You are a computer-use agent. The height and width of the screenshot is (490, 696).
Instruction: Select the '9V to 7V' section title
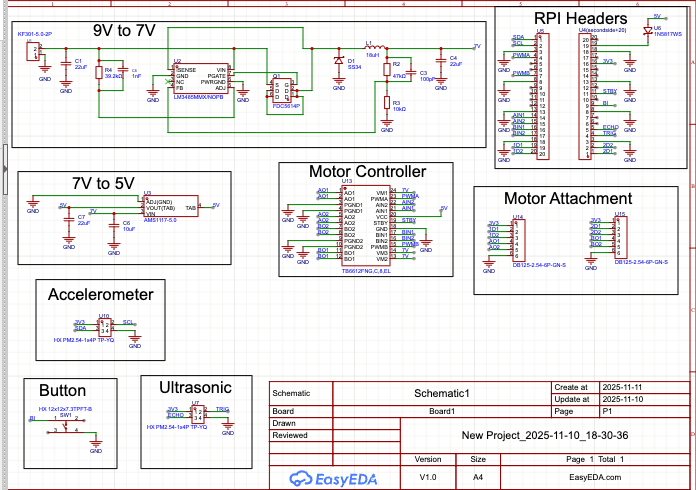[123, 30]
